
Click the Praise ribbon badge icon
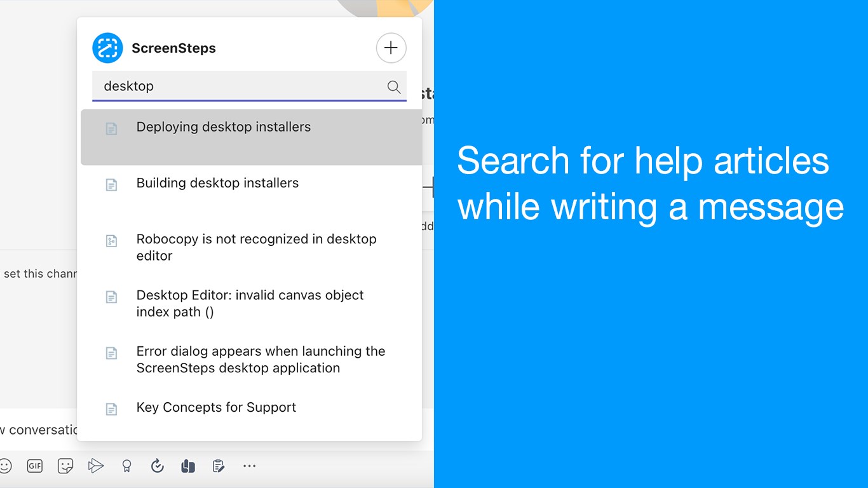pos(126,466)
